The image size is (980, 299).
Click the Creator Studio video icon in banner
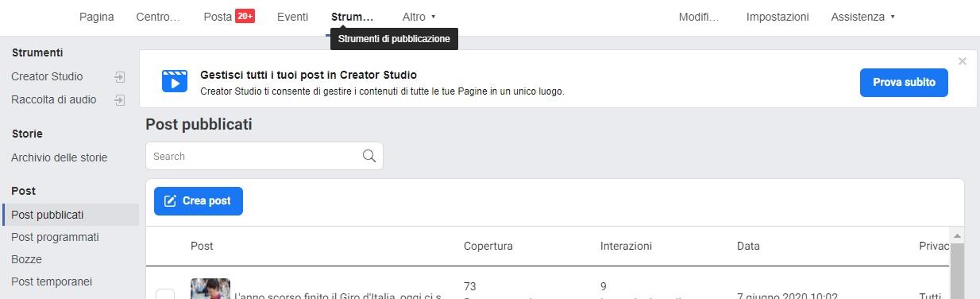tap(175, 81)
